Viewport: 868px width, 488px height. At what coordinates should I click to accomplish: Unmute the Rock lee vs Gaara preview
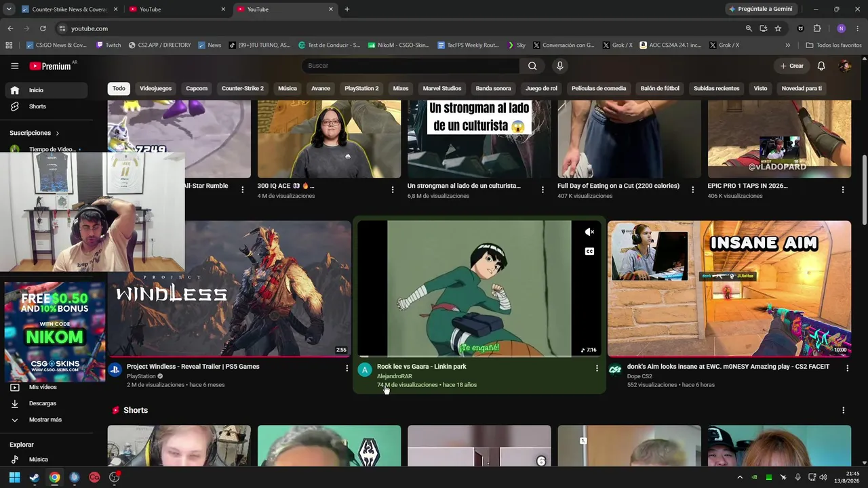(x=589, y=232)
